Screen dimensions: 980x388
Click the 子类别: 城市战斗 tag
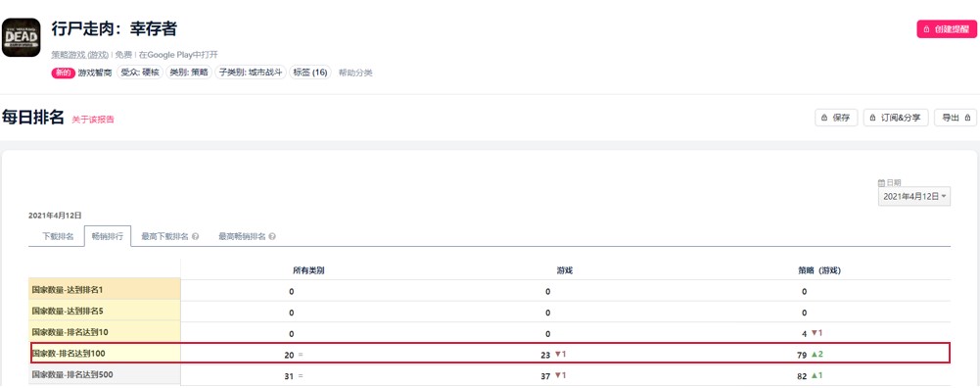(251, 73)
